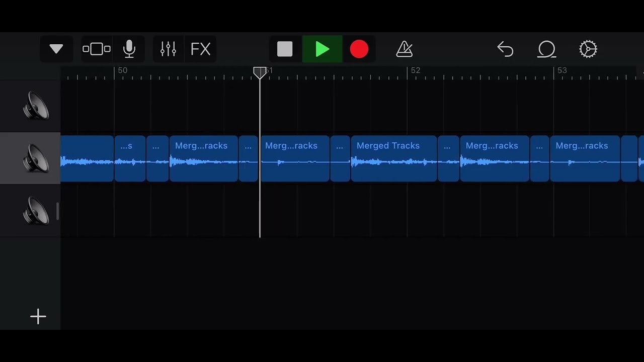Screen dimensions: 644x362
Task: Add a new track with plus
Action: coord(38,316)
